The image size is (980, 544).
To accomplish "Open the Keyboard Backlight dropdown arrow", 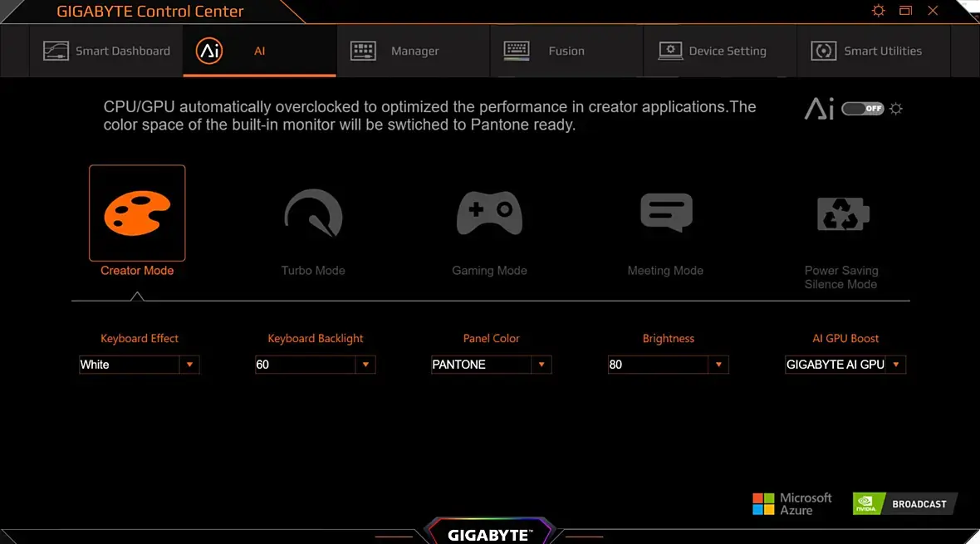I will point(365,365).
